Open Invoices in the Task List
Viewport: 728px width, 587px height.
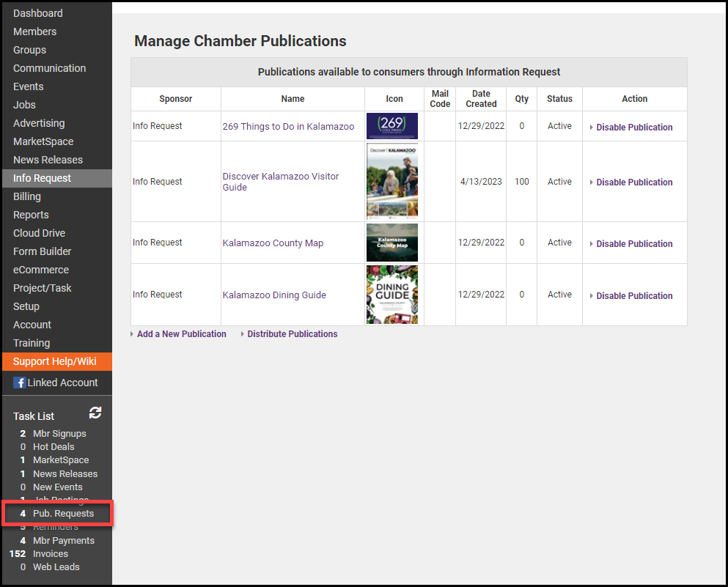(x=51, y=554)
